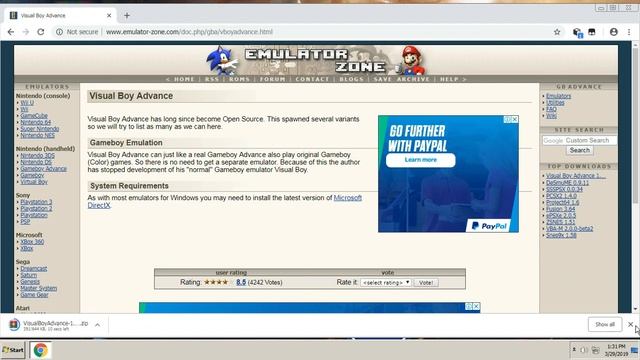Launch Chrome from the taskbar
Screen dimensions: 640x360
[x=40, y=350]
